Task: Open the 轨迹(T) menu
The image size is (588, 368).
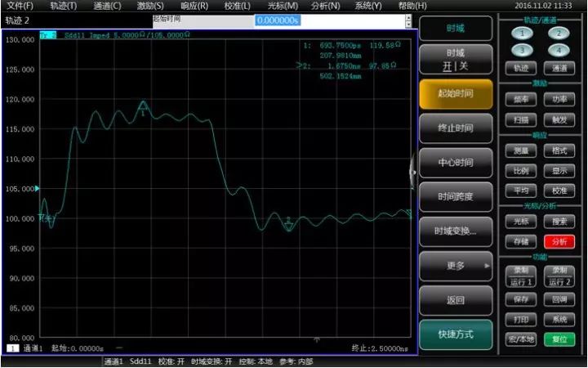Action: pos(64,6)
